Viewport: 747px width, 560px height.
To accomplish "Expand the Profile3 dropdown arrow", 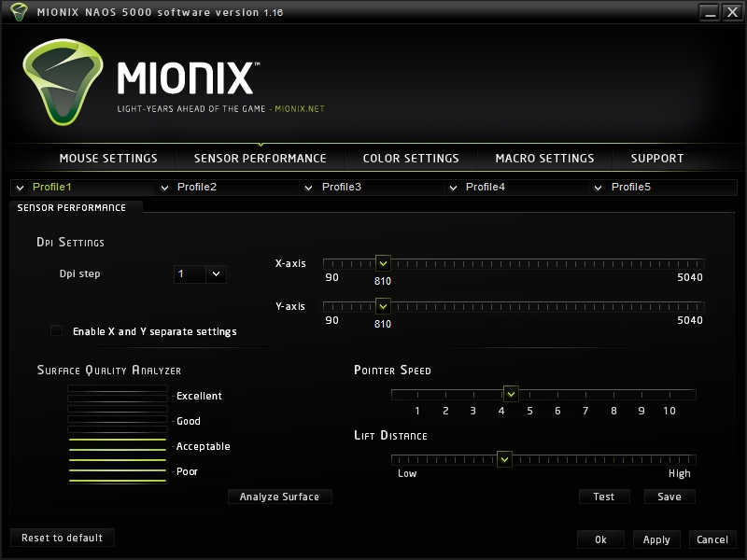I will (309, 188).
